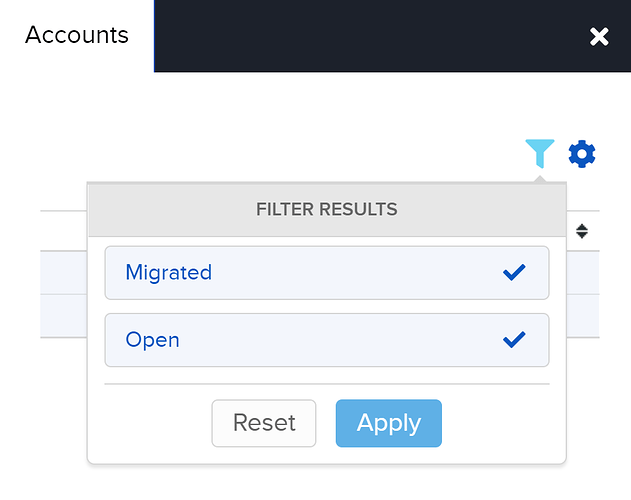The height and width of the screenshot is (500, 631).
Task: Click the downward sort arrow
Action: tap(582, 235)
